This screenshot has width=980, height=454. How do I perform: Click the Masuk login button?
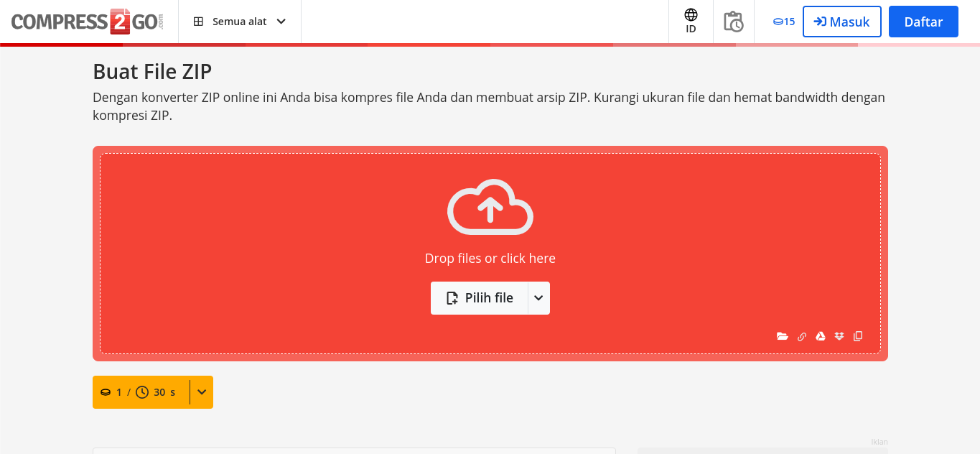841,22
